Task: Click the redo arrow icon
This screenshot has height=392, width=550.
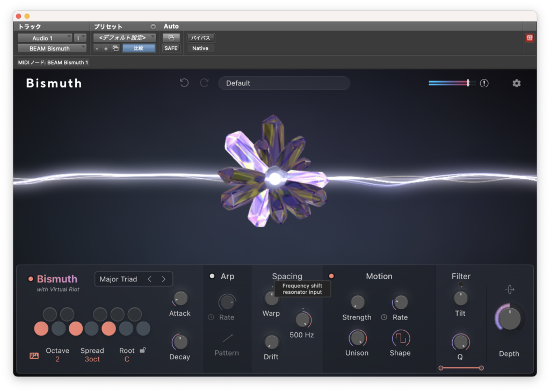Action: click(x=204, y=83)
